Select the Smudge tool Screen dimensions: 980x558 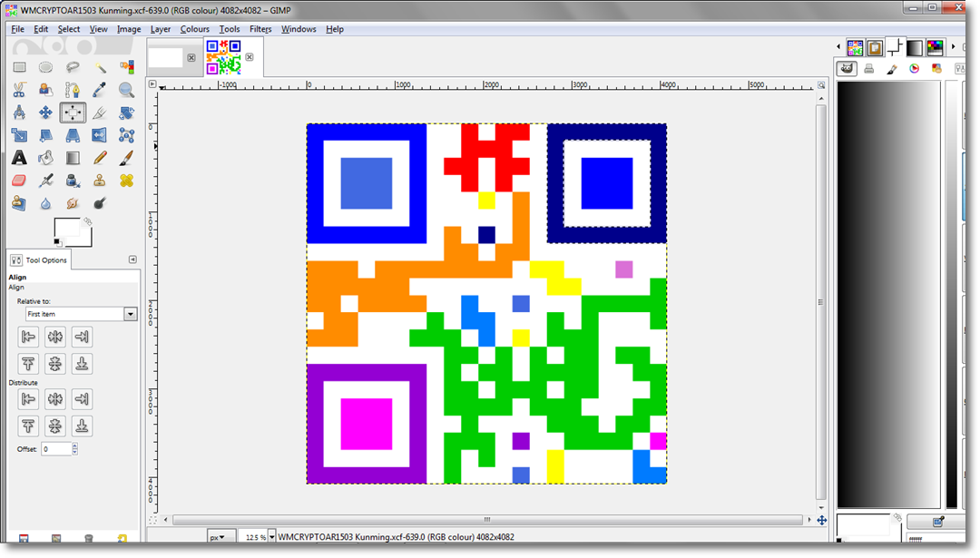[73, 203]
